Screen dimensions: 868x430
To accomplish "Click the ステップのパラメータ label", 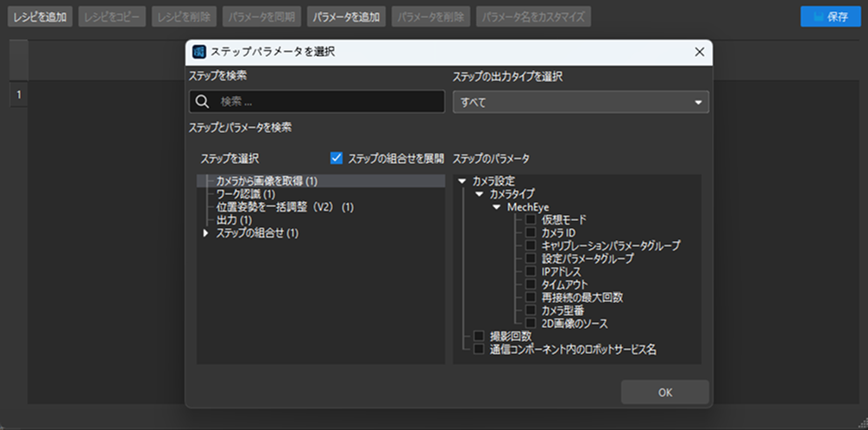I will pyautogui.click(x=491, y=159).
